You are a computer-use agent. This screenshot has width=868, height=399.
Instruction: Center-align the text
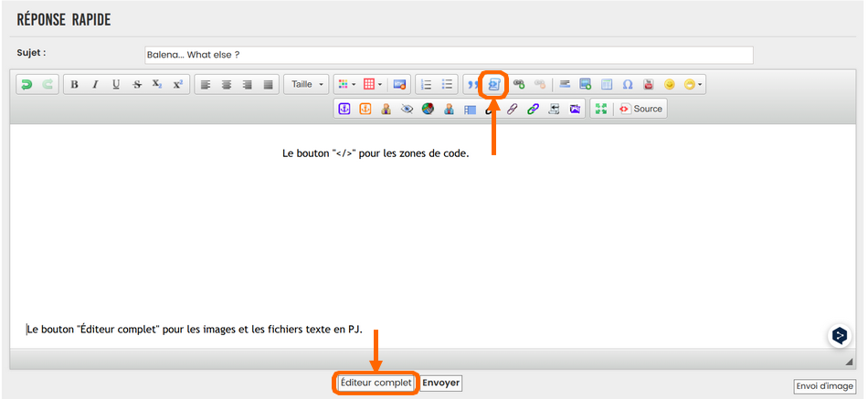coord(227,85)
